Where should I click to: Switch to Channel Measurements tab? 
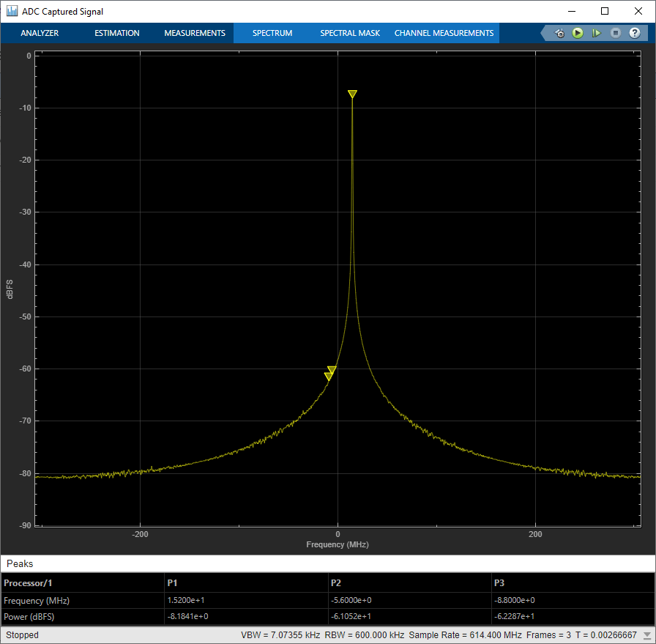[x=444, y=33]
